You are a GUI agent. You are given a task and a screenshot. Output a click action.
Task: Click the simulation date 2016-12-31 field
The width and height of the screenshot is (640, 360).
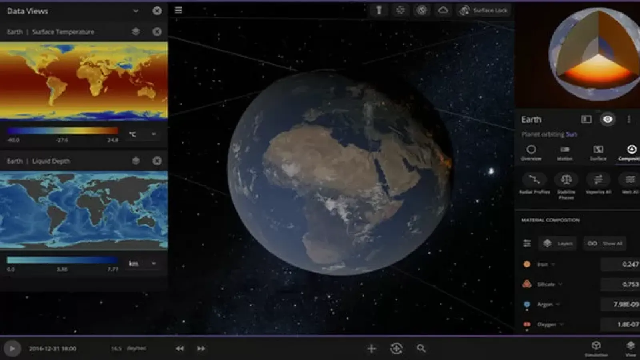pos(53,349)
